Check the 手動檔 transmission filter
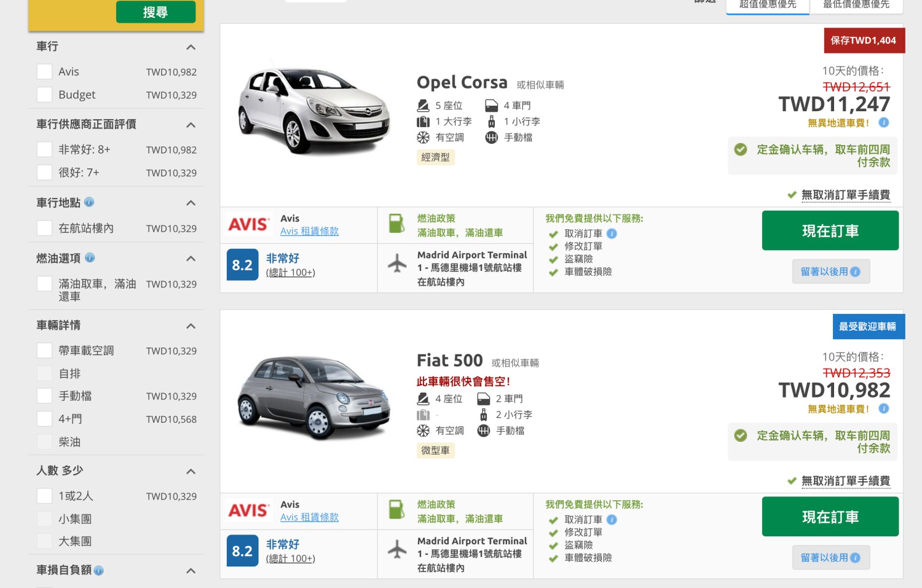 coord(44,396)
